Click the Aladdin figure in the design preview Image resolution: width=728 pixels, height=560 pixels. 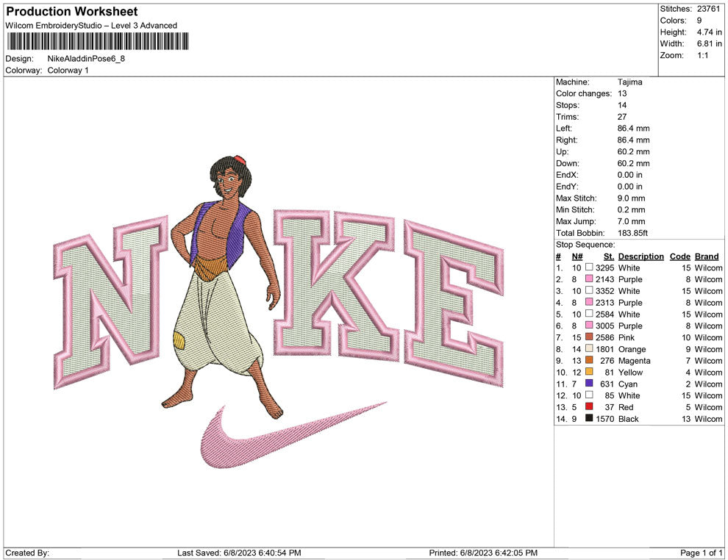(223, 287)
